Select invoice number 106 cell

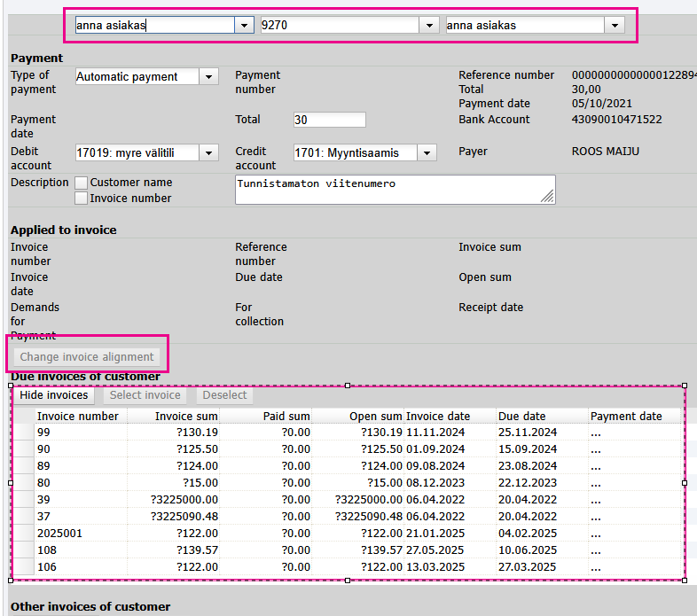click(x=81, y=567)
